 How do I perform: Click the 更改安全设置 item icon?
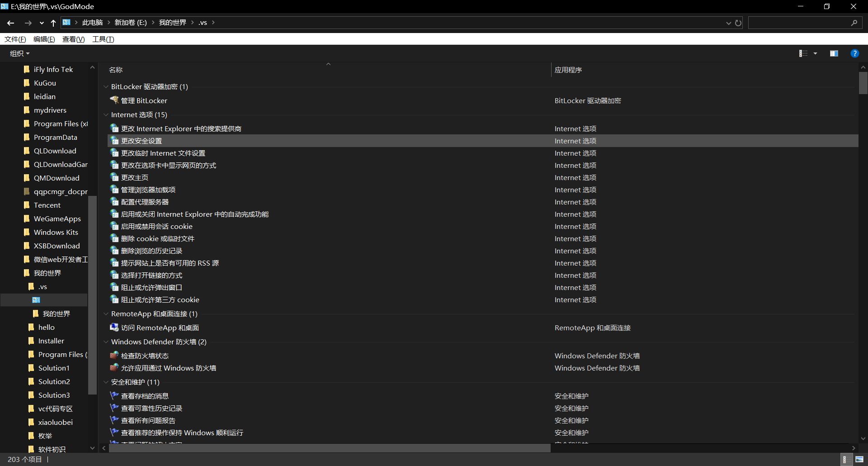[x=114, y=141]
